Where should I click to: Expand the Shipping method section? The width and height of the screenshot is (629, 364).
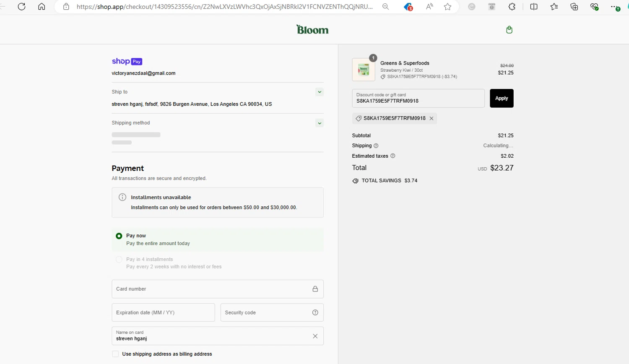pos(320,123)
